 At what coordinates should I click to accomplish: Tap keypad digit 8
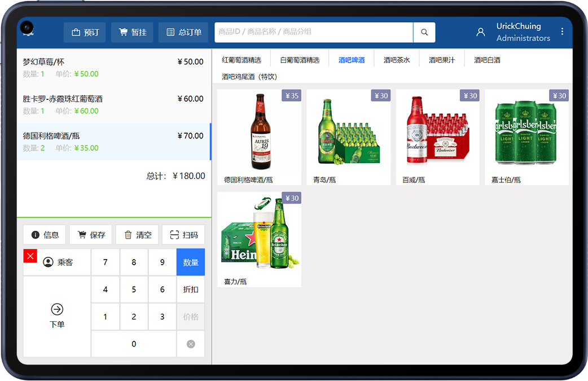[x=134, y=262]
